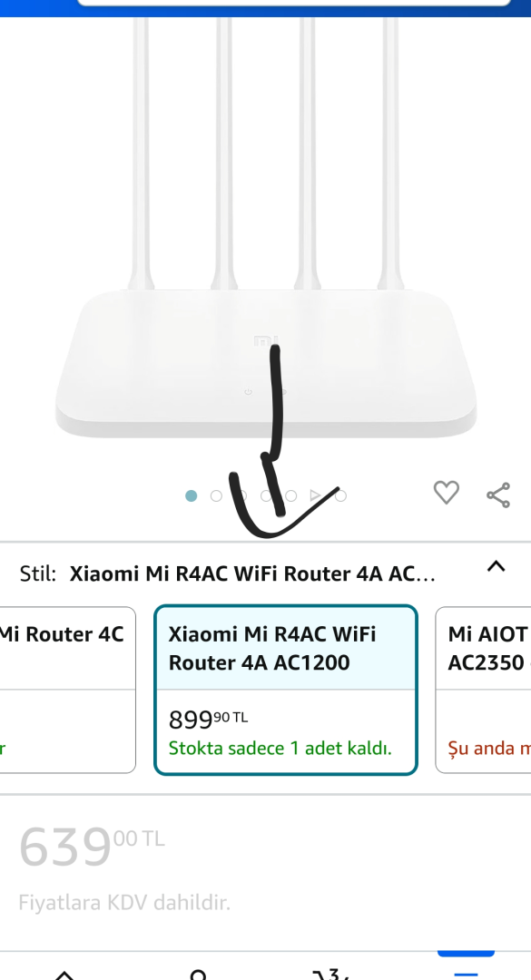
Task: Add product to wish list with heart icon
Action: pyautogui.click(x=446, y=493)
